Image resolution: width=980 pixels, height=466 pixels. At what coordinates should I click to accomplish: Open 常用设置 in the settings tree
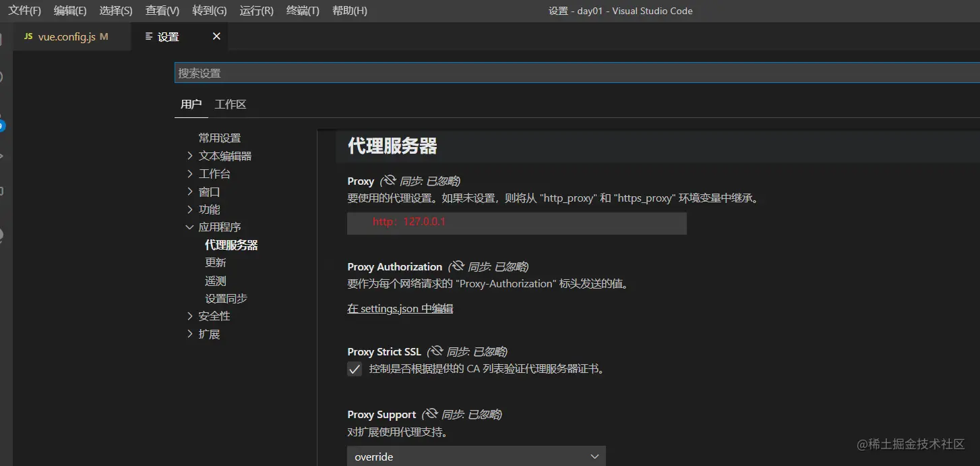[x=220, y=138]
